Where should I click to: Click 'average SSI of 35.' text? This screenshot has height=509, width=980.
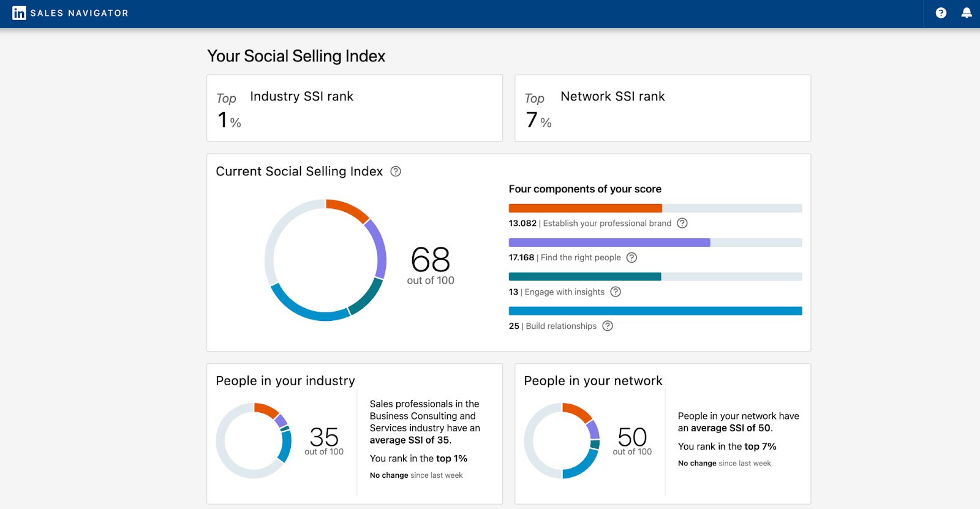[410, 440]
